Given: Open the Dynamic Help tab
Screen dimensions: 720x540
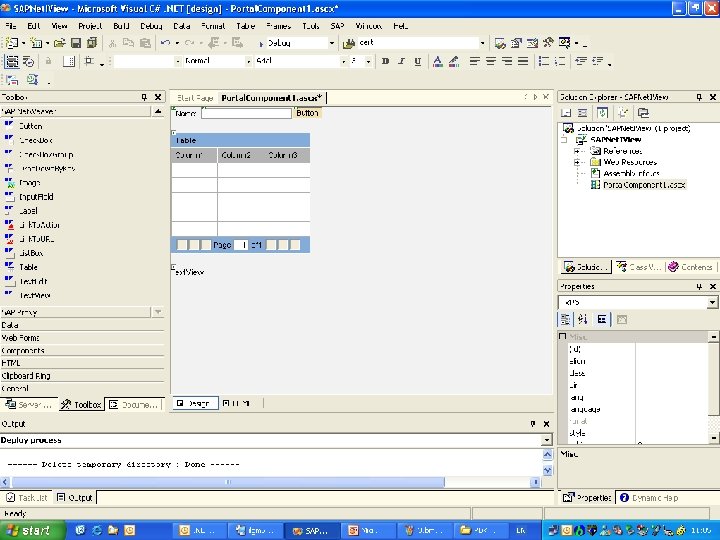Looking at the screenshot, I should 649,498.
